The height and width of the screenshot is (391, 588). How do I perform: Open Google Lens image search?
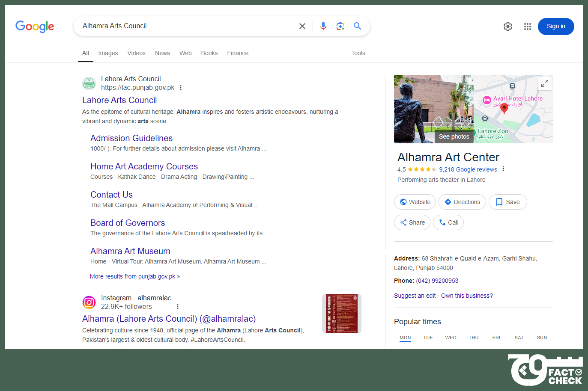tap(340, 26)
